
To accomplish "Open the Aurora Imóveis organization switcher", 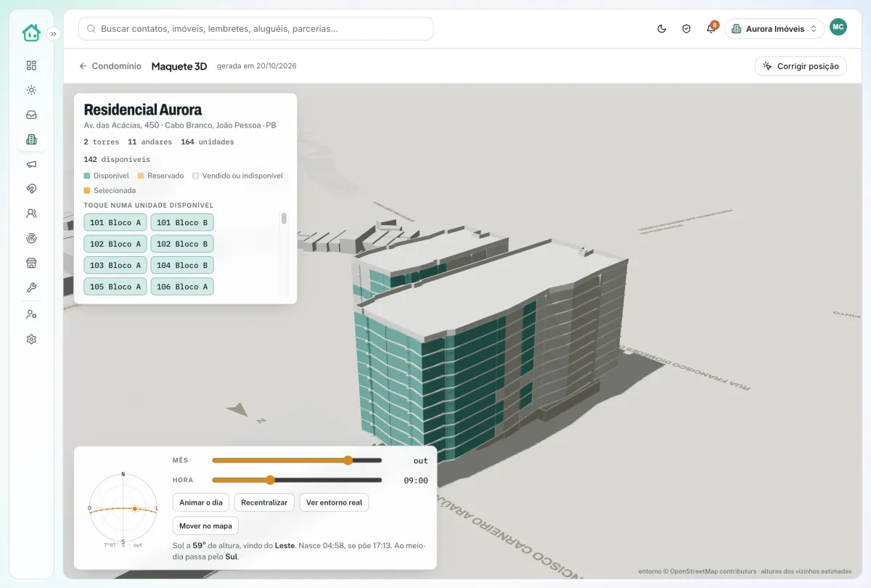I will [774, 29].
